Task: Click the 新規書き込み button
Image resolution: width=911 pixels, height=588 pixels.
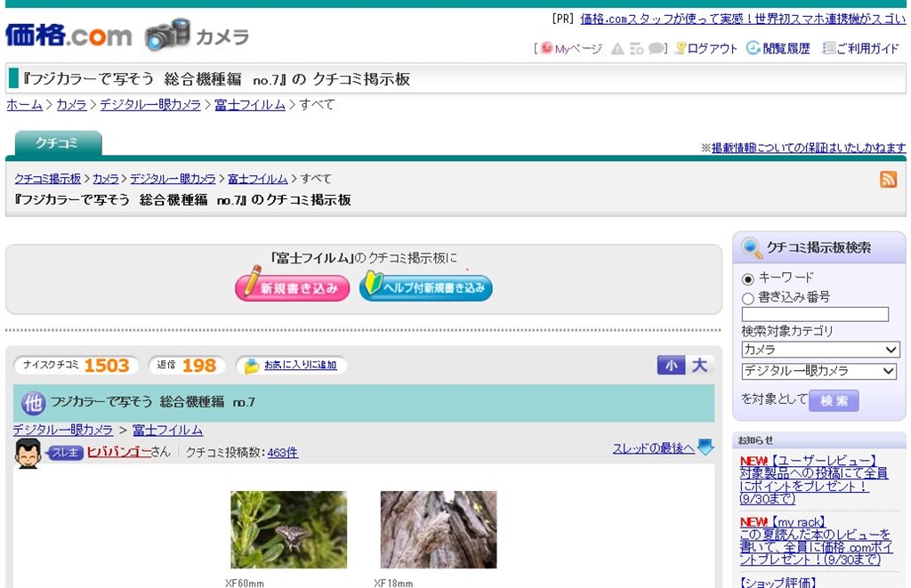Action: 292,286
